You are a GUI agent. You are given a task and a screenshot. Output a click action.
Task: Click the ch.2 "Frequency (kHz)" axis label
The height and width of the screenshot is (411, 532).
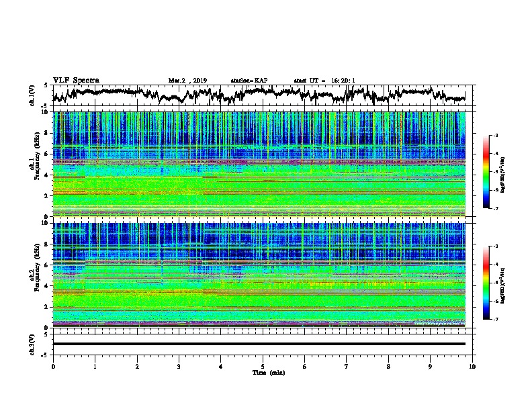pyautogui.click(x=37, y=267)
